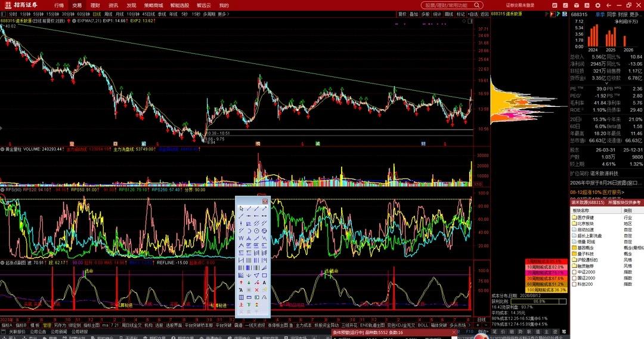Click the 5周期前成本 red legend swatch
The image size is (644, 339).
(x=546, y=261)
